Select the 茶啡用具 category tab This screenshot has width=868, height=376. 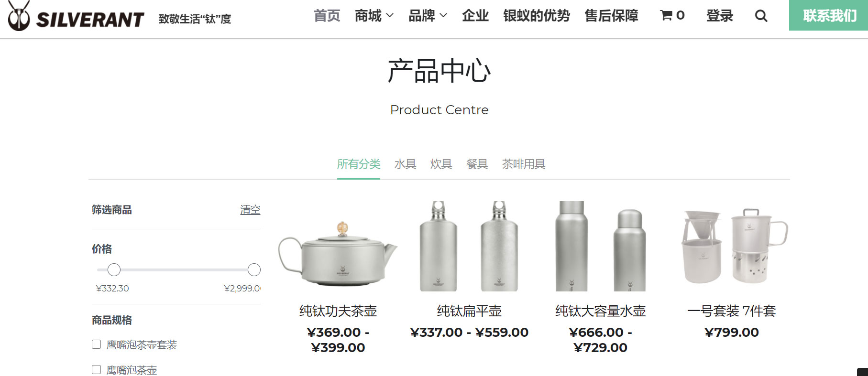523,164
